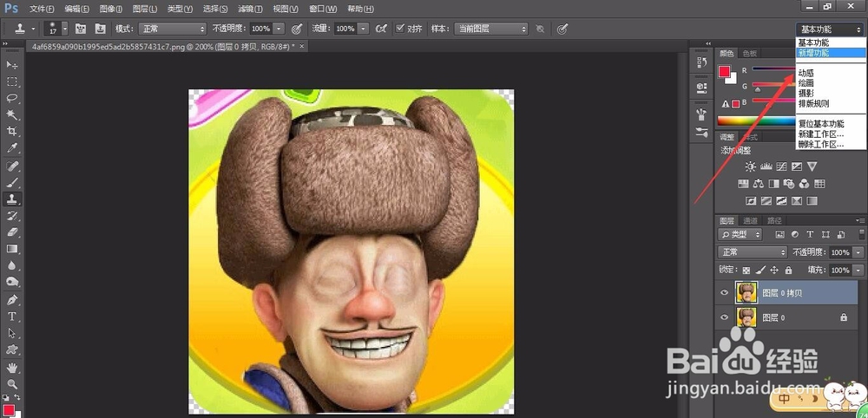Add a Brightness/Contrast adjustment
This screenshot has width=868, height=418.
[750, 167]
